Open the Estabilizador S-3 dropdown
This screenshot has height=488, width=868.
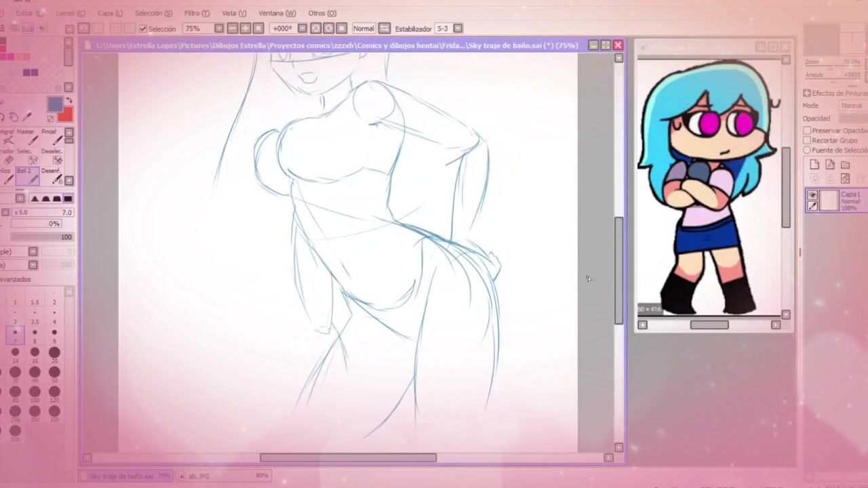pos(458,28)
